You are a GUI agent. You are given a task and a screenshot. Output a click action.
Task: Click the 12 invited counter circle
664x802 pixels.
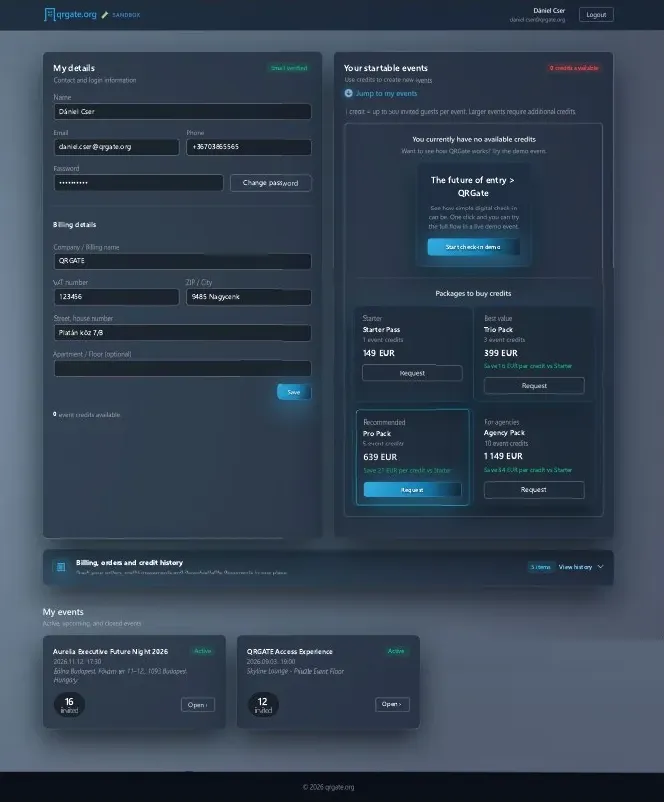coord(263,704)
